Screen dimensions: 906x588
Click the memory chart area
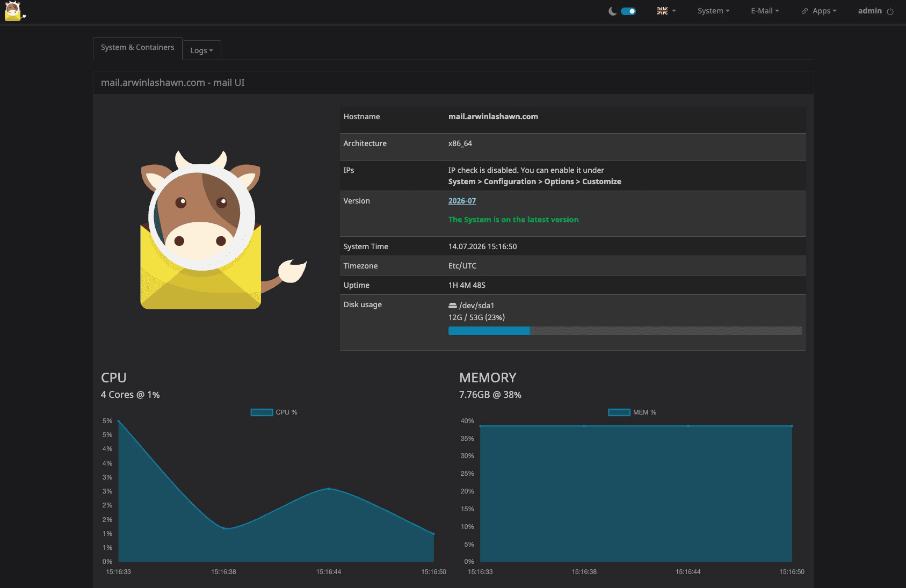pyautogui.click(x=636, y=491)
